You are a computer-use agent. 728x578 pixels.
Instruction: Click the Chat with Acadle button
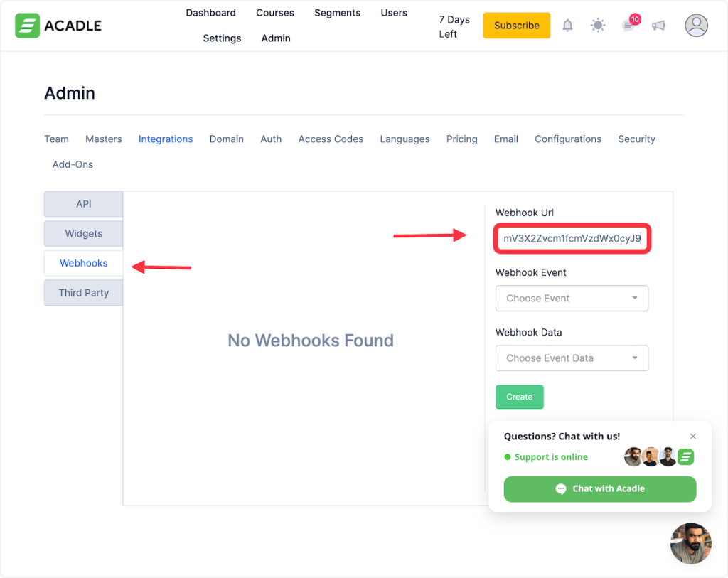click(x=599, y=489)
